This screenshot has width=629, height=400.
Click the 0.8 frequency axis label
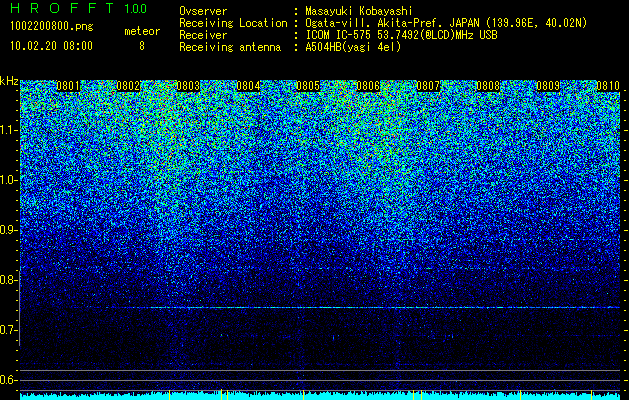[8, 280]
